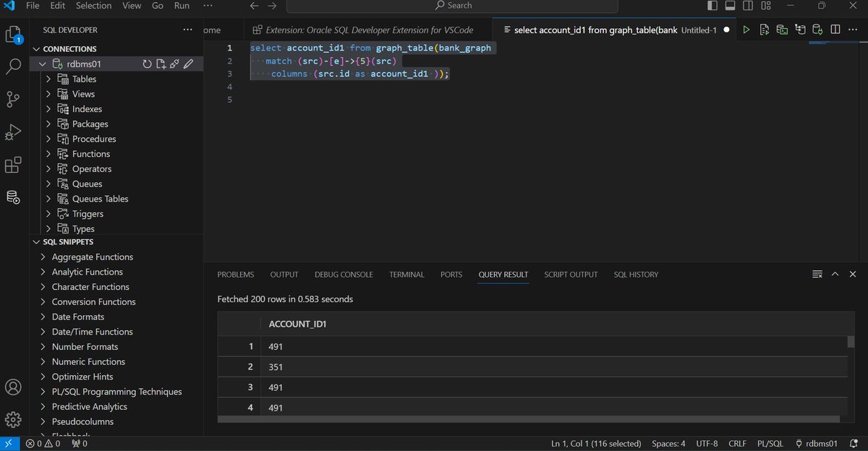868x451 pixels.
Task: Attach database connection icon in editor toolbar
Action: pos(817,30)
